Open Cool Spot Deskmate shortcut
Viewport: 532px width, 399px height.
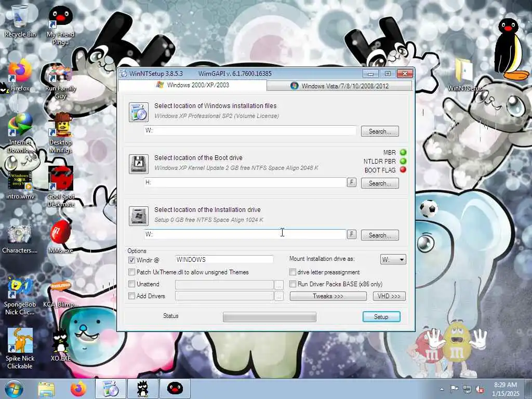click(x=60, y=187)
